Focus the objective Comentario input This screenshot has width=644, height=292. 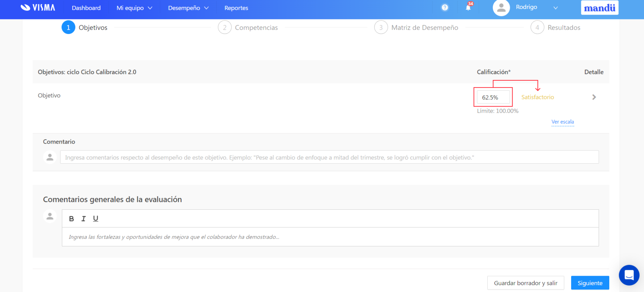point(329,157)
